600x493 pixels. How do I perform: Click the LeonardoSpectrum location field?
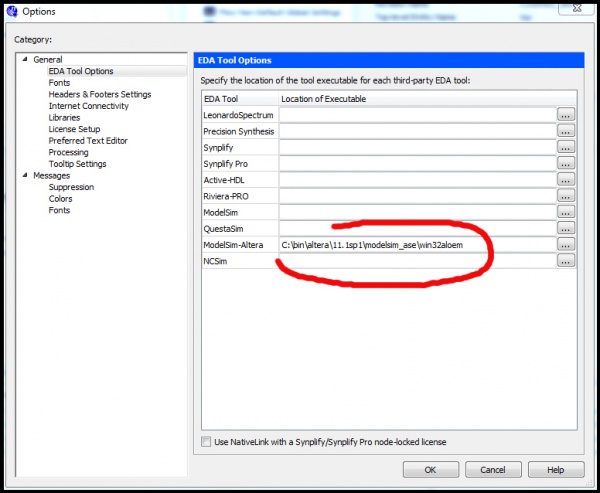tap(417, 115)
